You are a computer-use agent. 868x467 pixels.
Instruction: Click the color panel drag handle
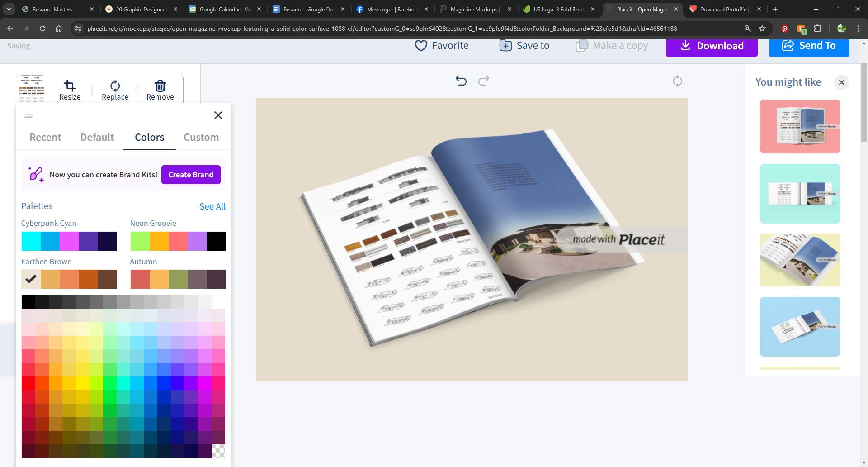(28, 116)
